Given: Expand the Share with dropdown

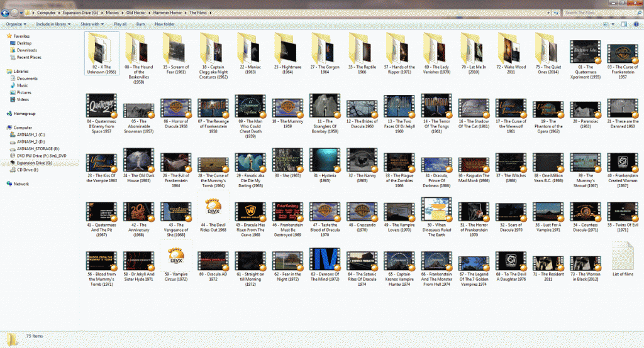Looking at the screenshot, I should click(x=93, y=24).
